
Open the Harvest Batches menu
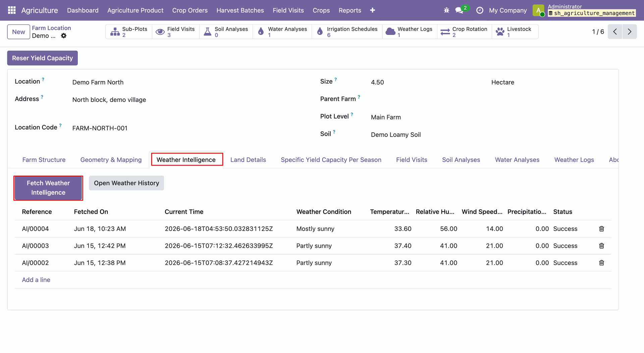click(x=240, y=10)
